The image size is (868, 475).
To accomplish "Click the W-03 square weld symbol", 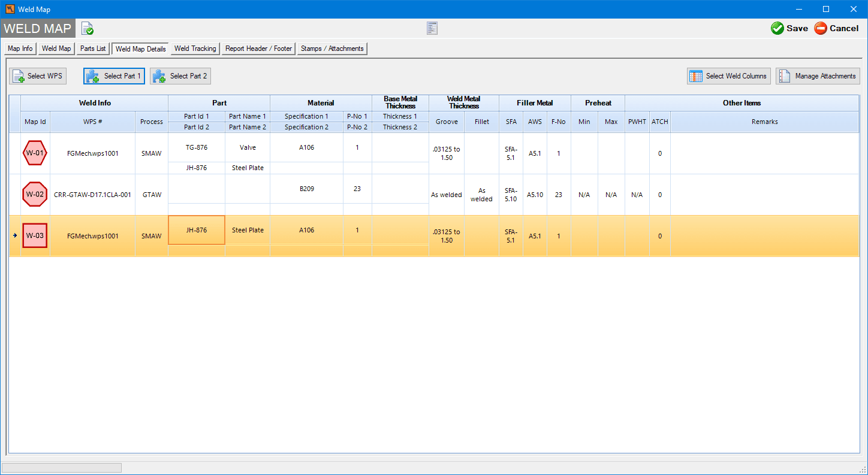I will click(35, 235).
